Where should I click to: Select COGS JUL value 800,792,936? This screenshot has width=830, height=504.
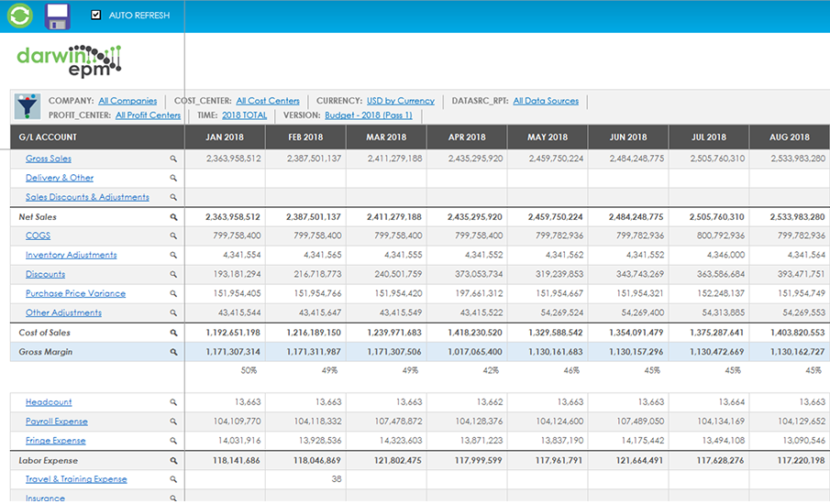pos(721,236)
